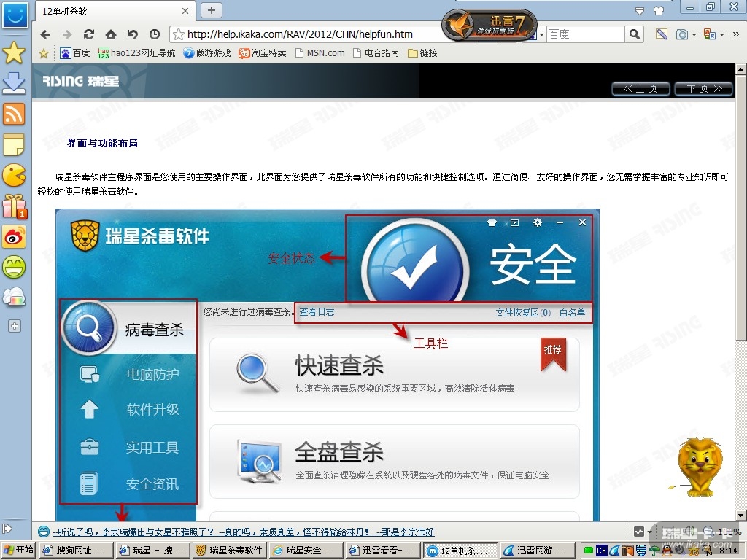Click the news ticker icon in status bar
The width and height of the screenshot is (747, 560).
43,532
